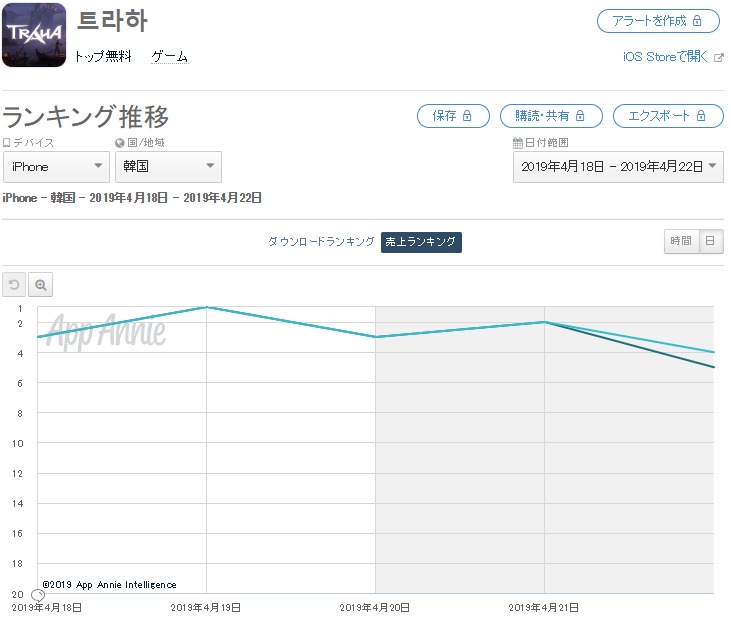Click the magnifier zoom icon above chart
The image size is (731, 618).
click(x=41, y=284)
